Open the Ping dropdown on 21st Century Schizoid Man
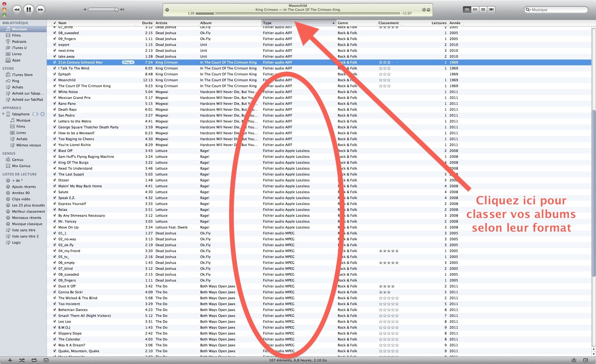Screen dimensions: 596x364 coord(128,62)
